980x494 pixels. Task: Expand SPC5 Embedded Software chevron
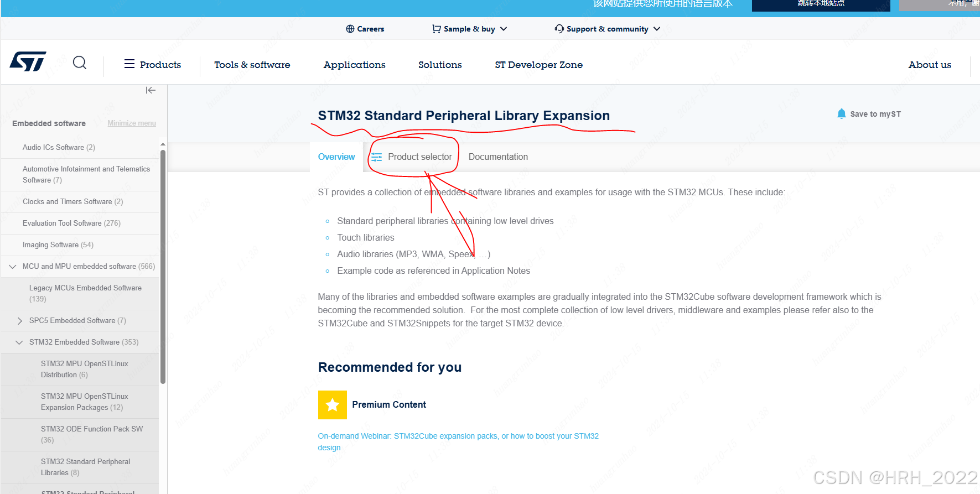coord(20,321)
